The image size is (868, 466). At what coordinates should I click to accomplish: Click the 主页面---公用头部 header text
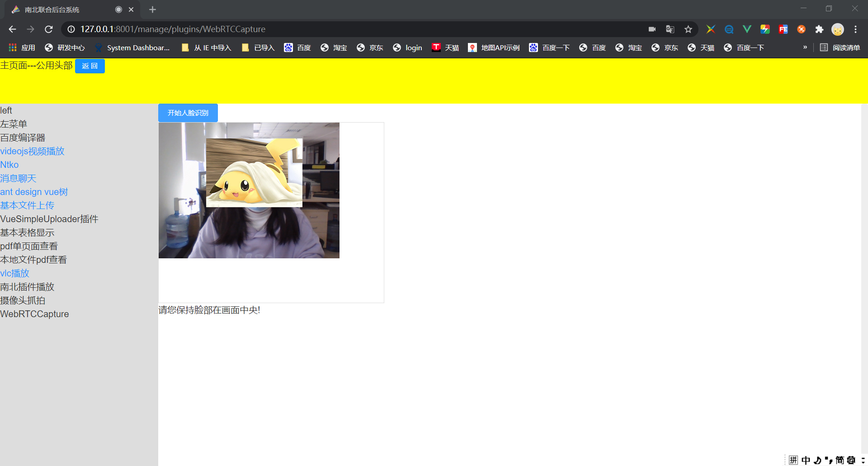pyautogui.click(x=36, y=65)
